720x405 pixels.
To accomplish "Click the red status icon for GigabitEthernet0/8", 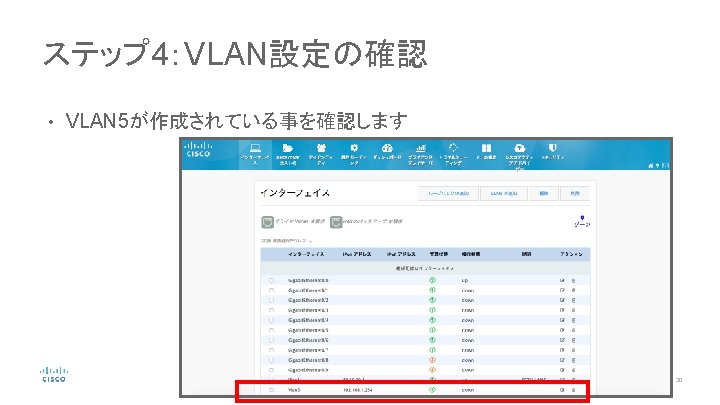I will point(432,360).
